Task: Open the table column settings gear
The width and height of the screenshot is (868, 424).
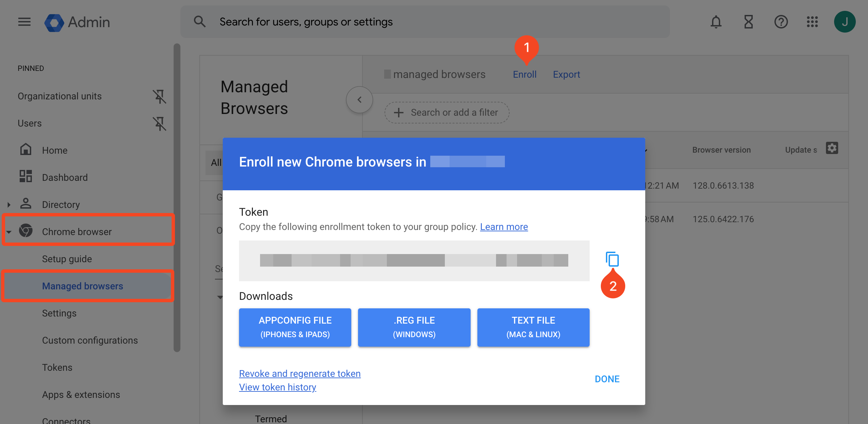Action: pos(832,148)
